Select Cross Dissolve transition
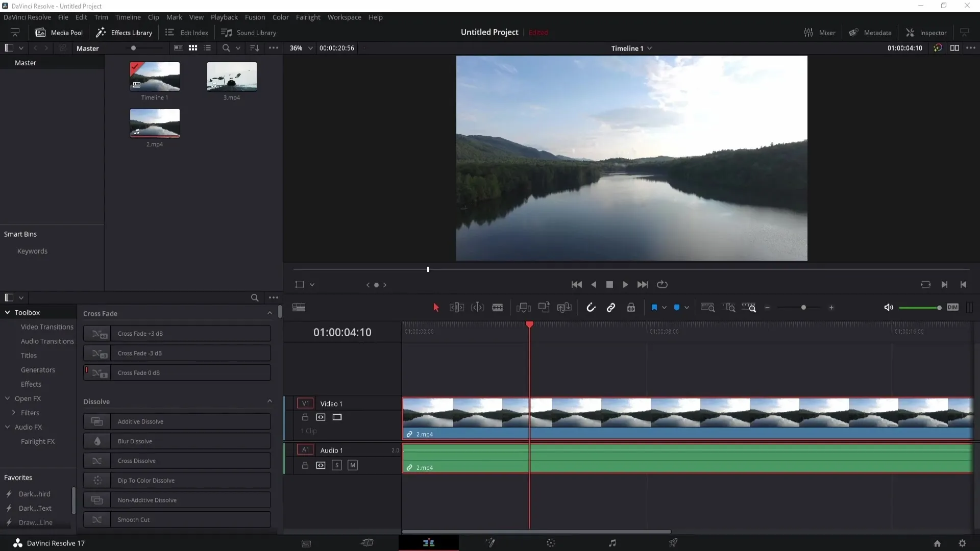The width and height of the screenshot is (980, 551). click(177, 461)
